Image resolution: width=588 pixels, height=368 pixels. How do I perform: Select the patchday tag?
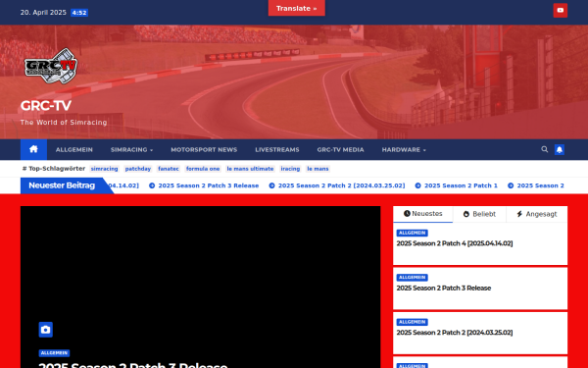click(138, 169)
